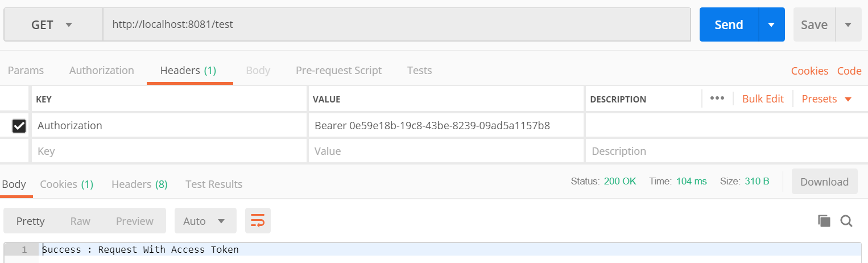Screen dimensions: 868x263
Task: Click the 310 B response size
Action: click(x=757, y=182)
